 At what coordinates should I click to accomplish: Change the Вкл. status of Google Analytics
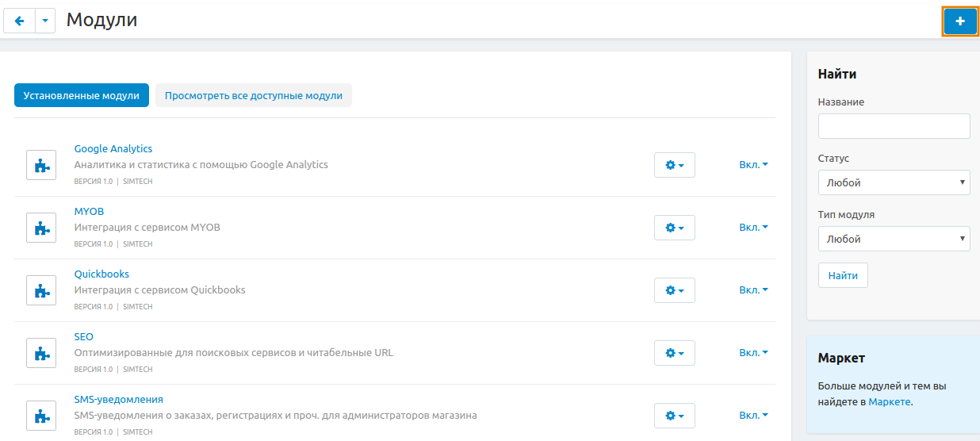click(753, 165)
